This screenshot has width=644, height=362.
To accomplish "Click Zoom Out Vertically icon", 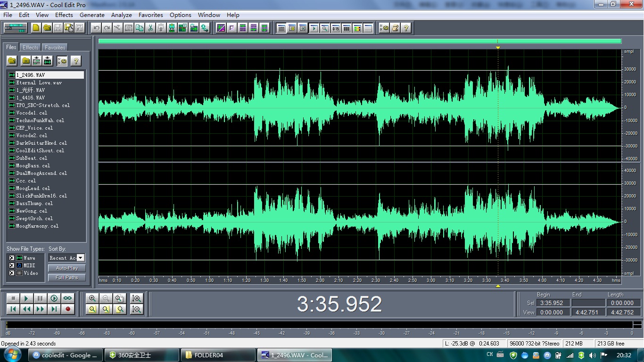I will (x=137, y=309).
